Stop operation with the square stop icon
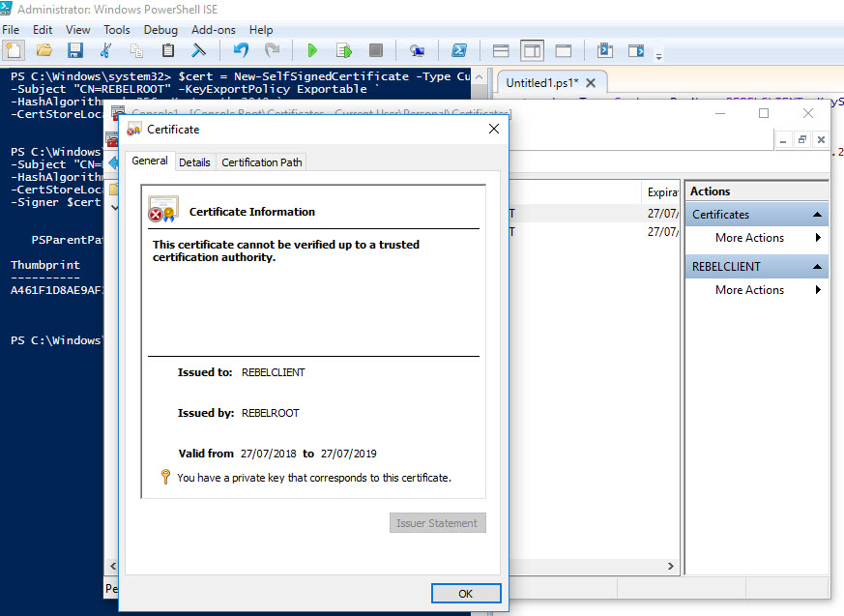Image resolution: width=844 pixels, height=616 pixels. point(376,50)
